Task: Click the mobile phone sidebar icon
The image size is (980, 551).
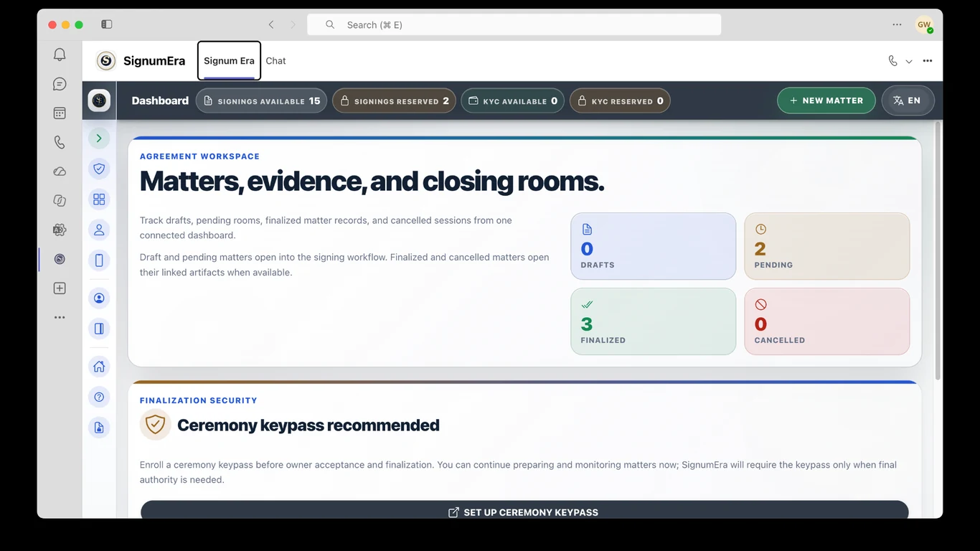Action: pos(99,260)
